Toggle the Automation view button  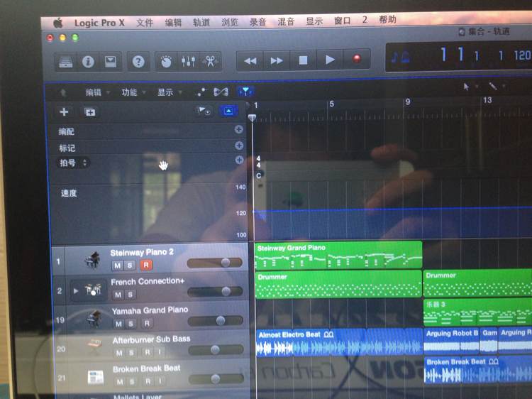click(201, 92)
